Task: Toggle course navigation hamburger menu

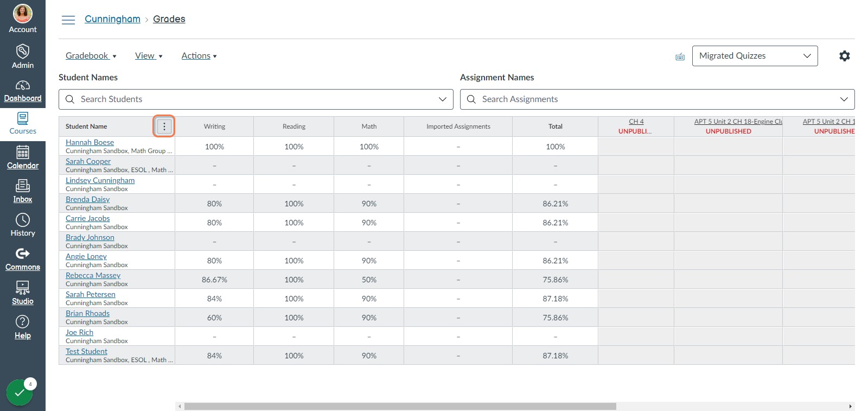Action: tap(68, 20)
